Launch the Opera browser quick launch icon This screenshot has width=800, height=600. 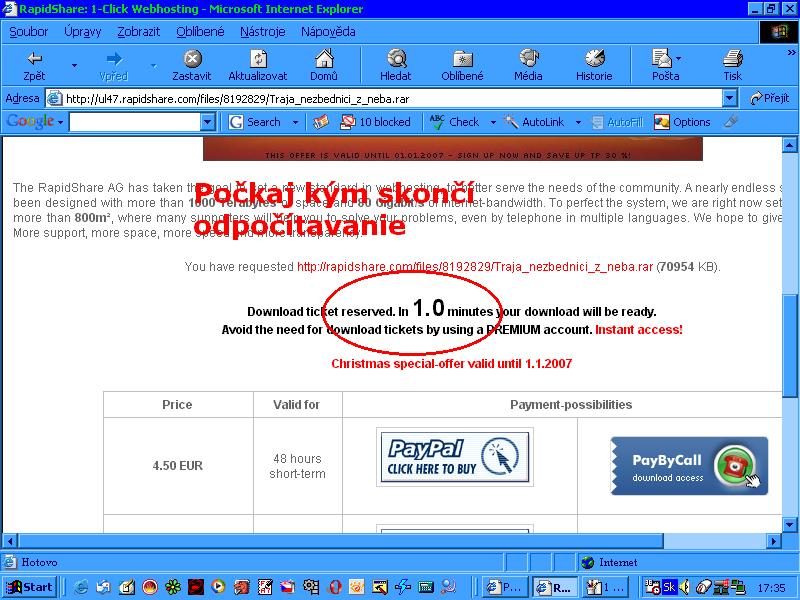tap(334, 587)
